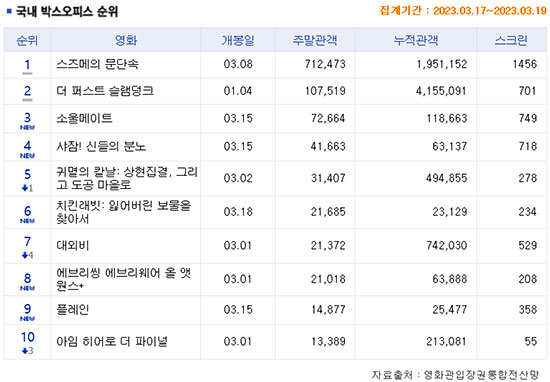Open the movie 소울메이트

(x=84, y=118)
